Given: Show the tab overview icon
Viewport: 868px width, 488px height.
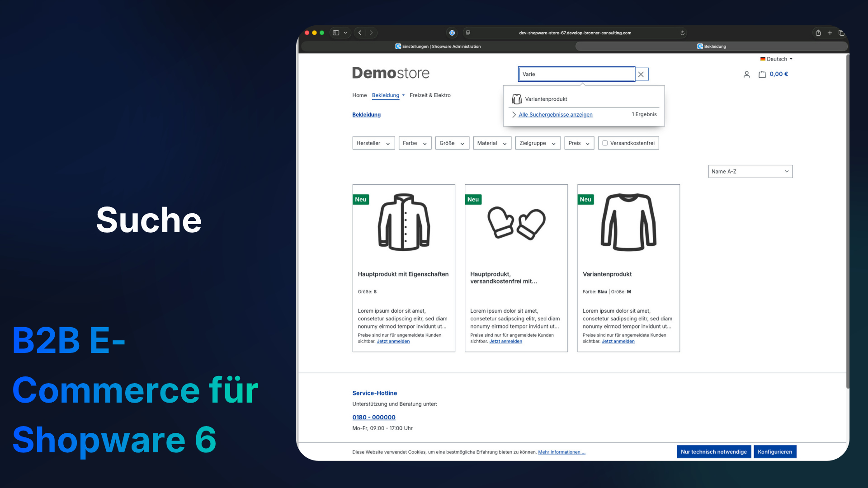Looking at the screenshot, I should (841, 33).
